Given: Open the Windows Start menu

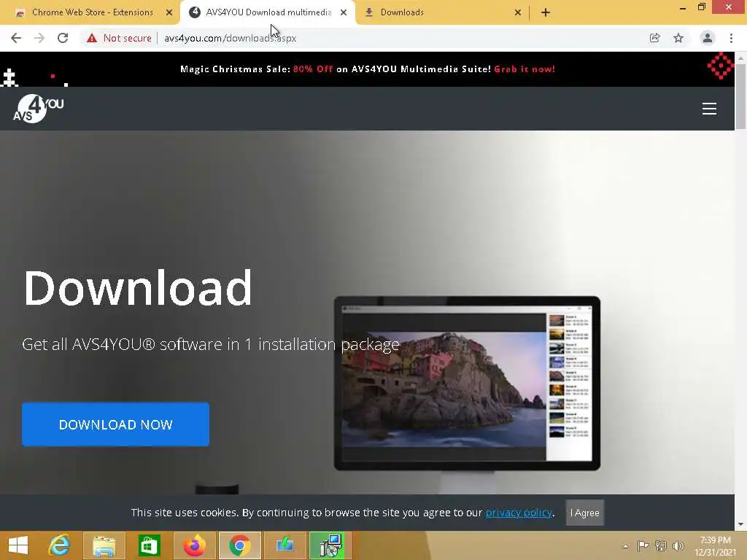Looking at the screenshot, I should click(x=18, y=545).
